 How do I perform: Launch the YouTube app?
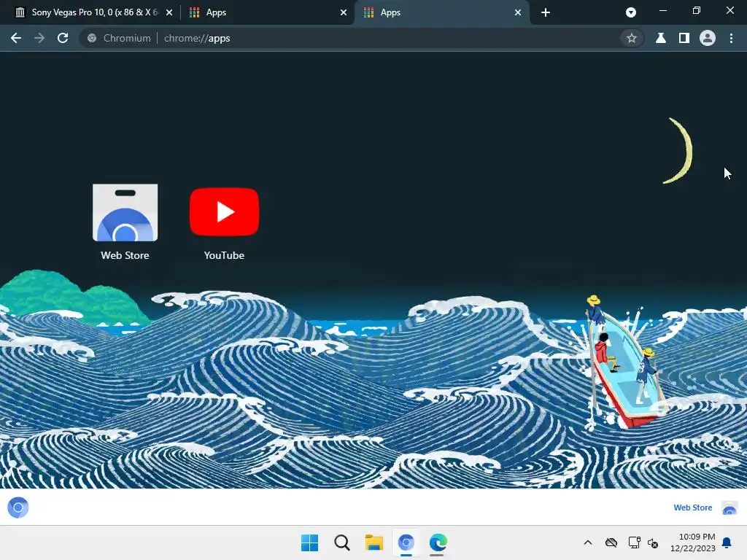tap(225, 212)
